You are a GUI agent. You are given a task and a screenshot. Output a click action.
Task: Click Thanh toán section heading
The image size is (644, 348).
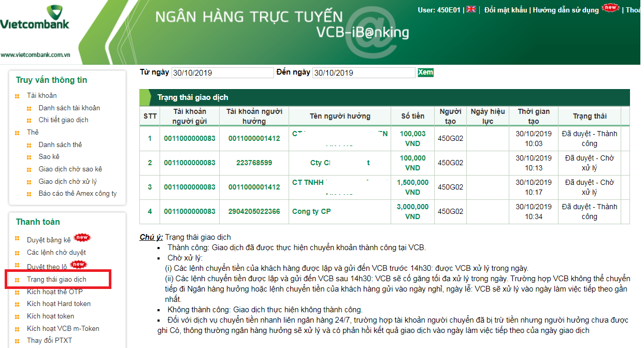tap(38, 222)
